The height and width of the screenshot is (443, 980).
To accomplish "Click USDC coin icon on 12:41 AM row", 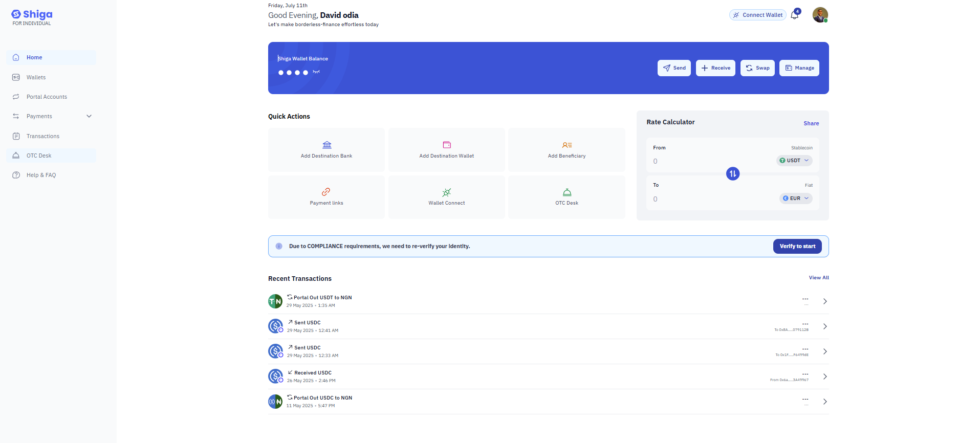I will 275,326.
